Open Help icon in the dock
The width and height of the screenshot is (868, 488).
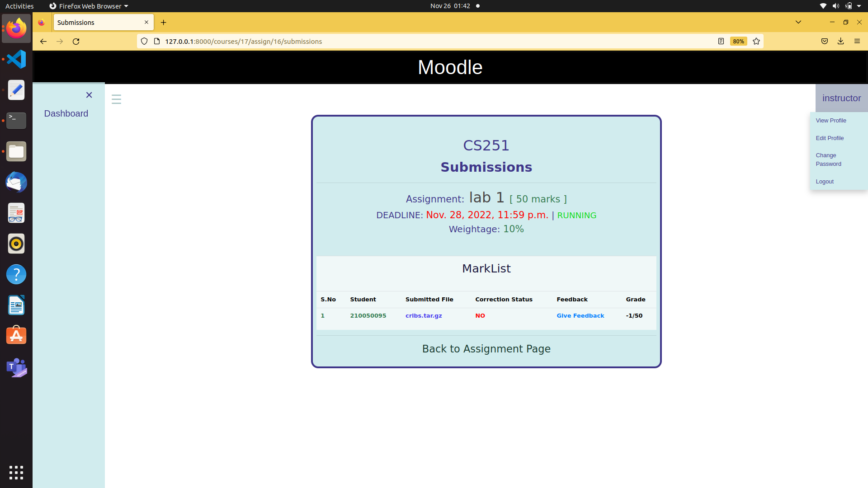(x=16, y=274)
